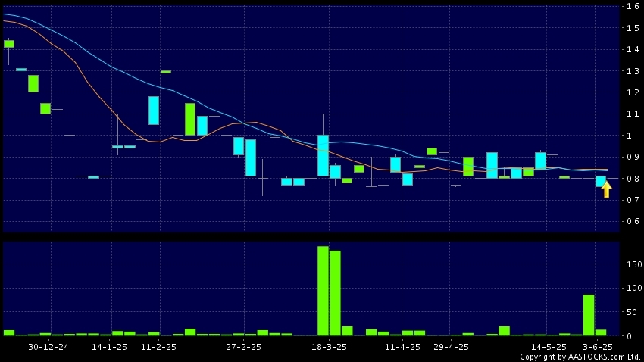Image resolution: width=644 pixels, height=362 pixels.
Task: Click the AASTOCKS.com copyright text
Action: tap(580, 357)
